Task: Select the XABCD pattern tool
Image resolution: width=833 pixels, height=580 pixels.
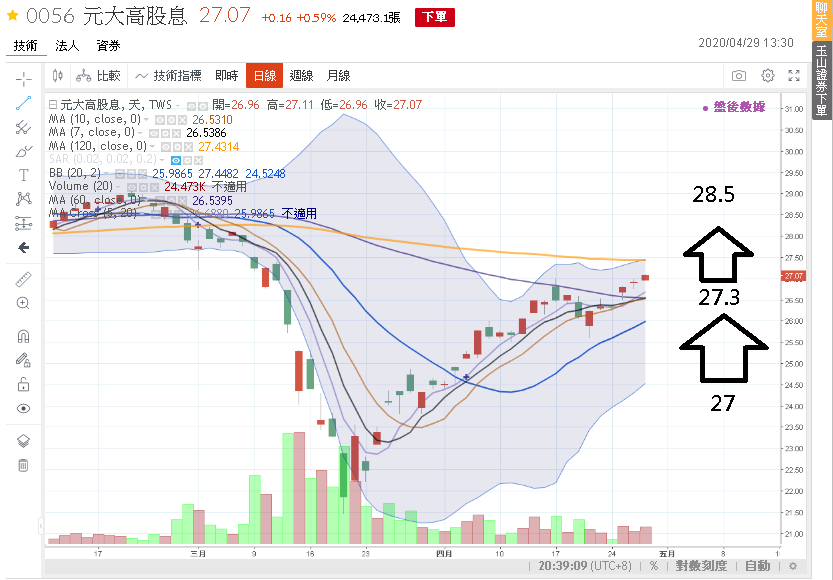Action: 23,199
